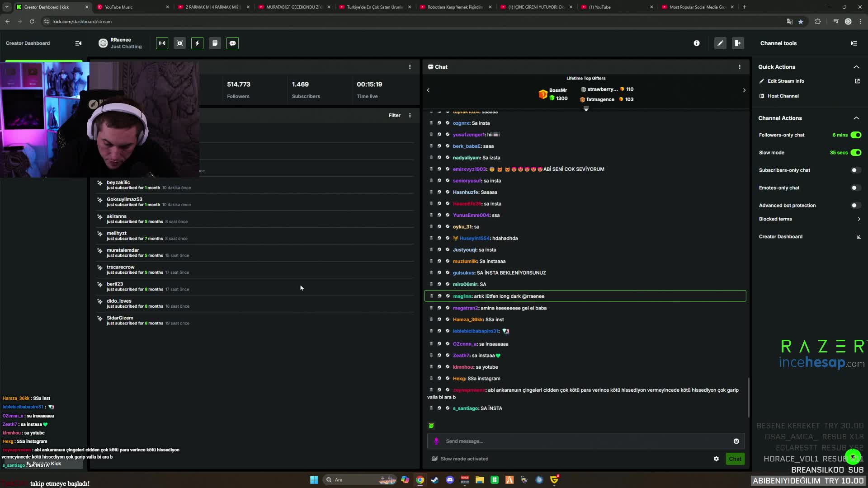Collapse the Quick Actions section
This screenshot has width=868, height=488.
pyautogui.click(x=856, y=67)
